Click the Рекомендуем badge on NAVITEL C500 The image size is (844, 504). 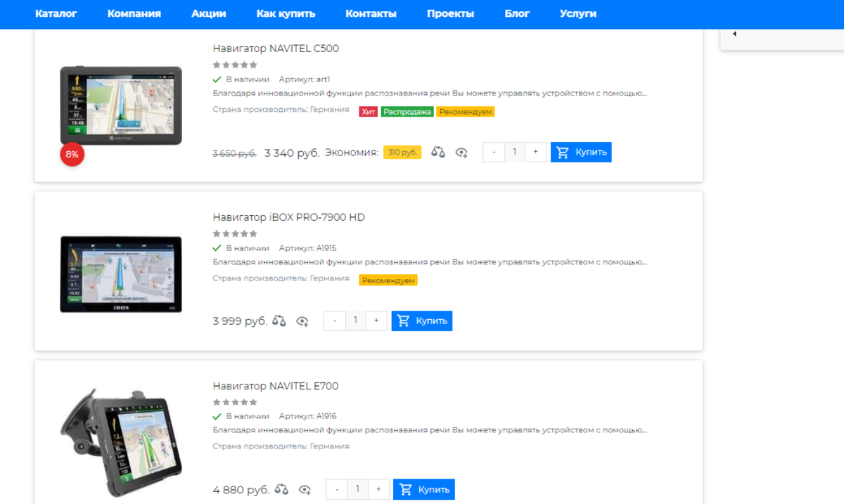tap(465, 112)
